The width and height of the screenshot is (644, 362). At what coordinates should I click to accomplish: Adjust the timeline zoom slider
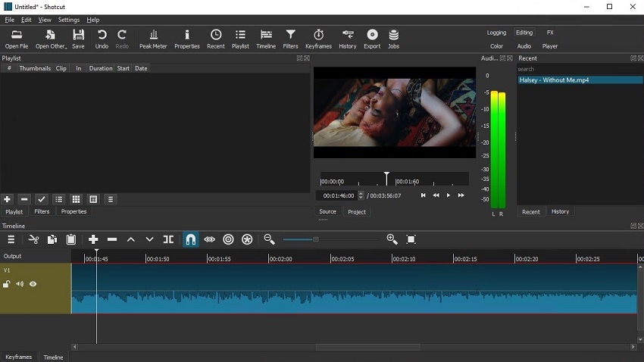click(x=315, y=239)
